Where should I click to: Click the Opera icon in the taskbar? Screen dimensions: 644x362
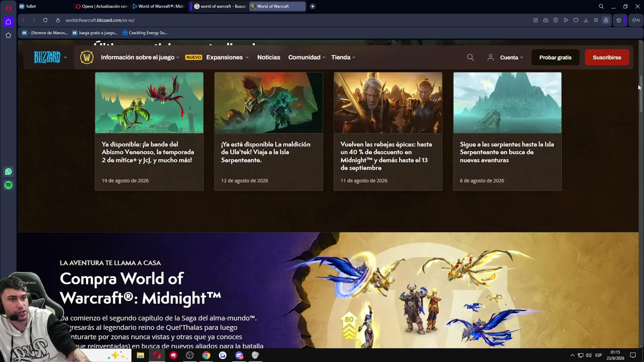pos(157,355)
